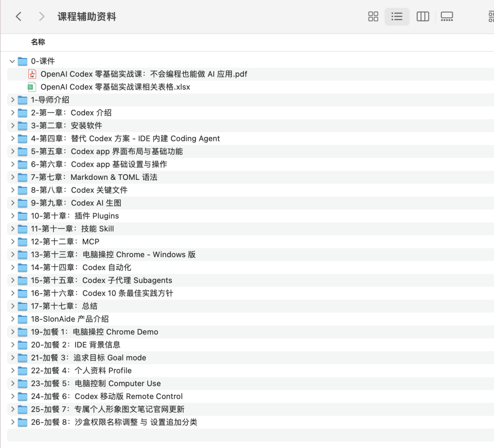The height and width of the screenshot is (448, 494).
Task: Go back with the left arrow button
Action: (19, 16)
